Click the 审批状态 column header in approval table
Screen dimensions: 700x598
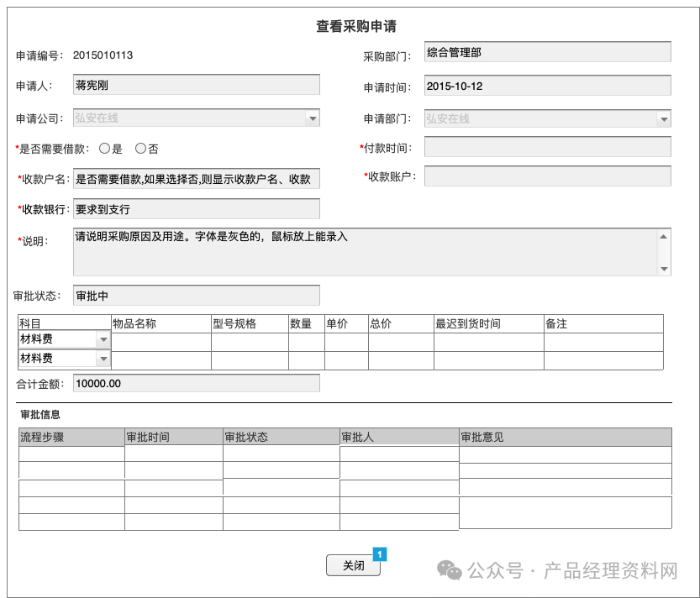coord(282,437)
